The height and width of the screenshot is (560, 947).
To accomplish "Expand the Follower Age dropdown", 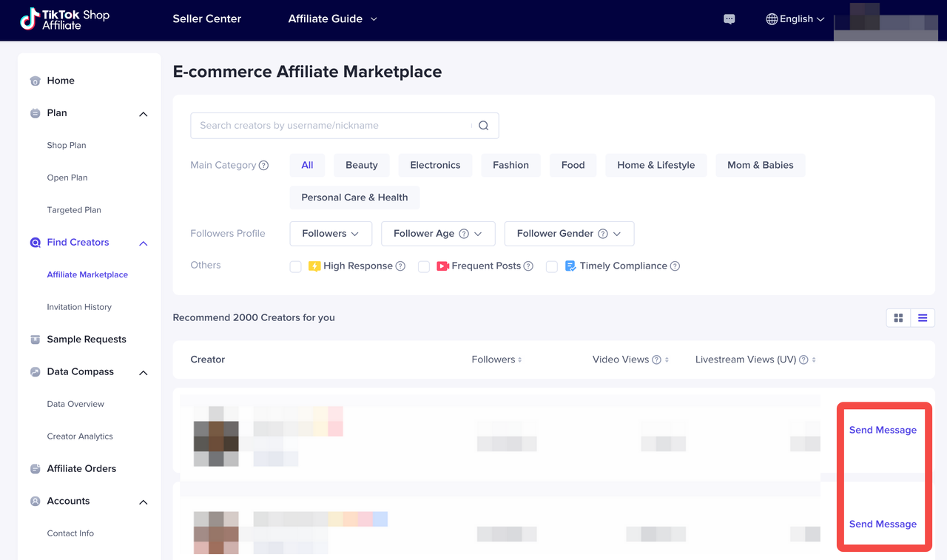I will point(437,234).
